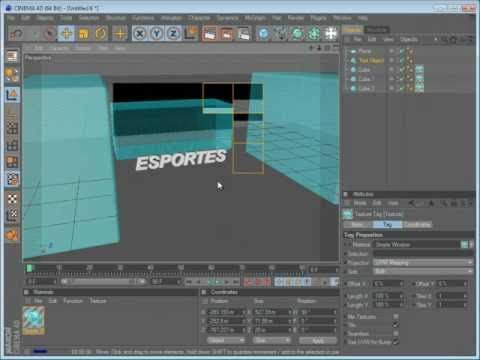Select the Plane object in the Object Manager
This screenshot has height=360, width=480.
[x=365, y=51]
